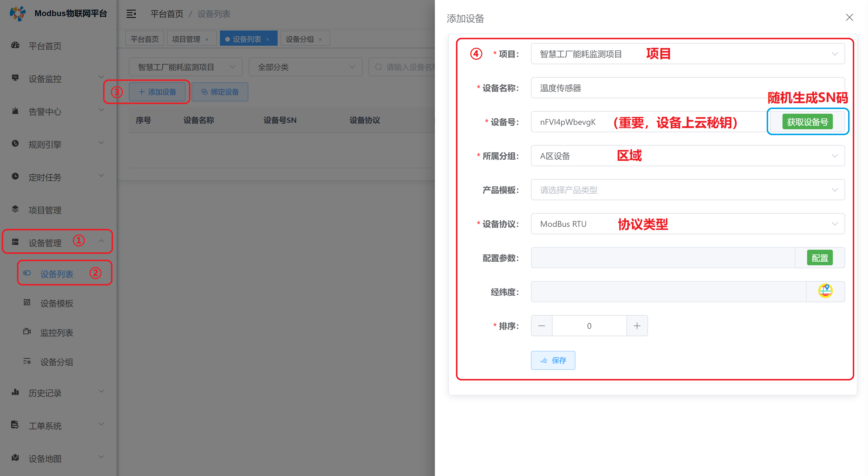This screenshot has width=868, height=476.
Task: Open project filter dropdown 智慧工厂能耗监测项目 in list
Action: (186, 67)
